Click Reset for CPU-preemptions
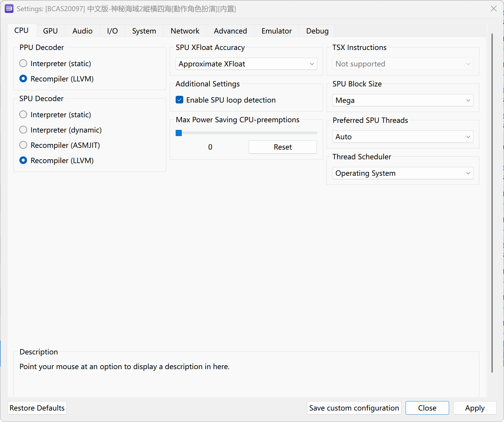504x422 pixels. (x=283, y=147)
